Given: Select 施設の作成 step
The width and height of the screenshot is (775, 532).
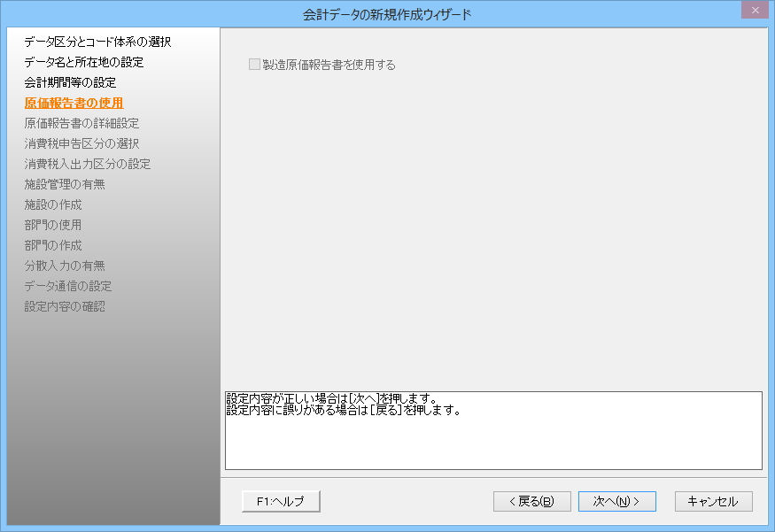Looking at the screenshot, I should (53, 204).
